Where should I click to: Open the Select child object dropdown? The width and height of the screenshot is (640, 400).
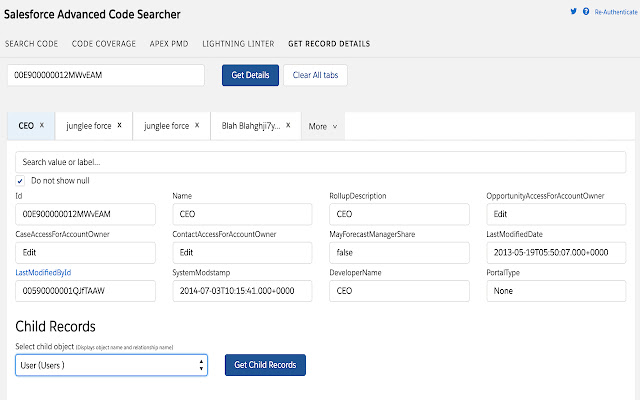[112, 365]
